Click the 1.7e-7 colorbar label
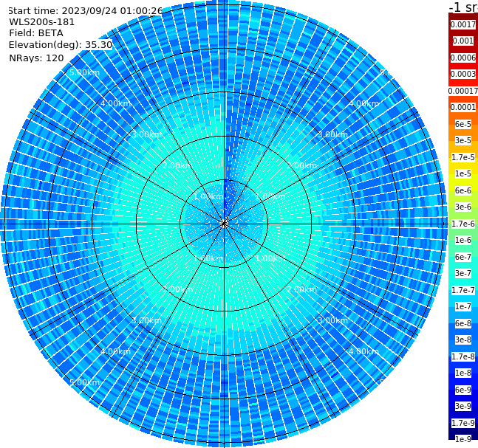Viewport: 478px width, 448px height. [463, 290]
